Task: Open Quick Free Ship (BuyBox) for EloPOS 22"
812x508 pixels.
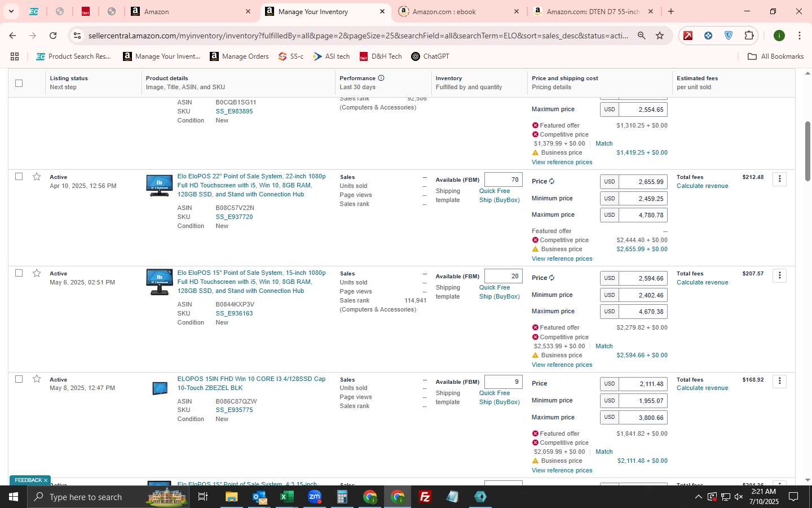Action: pos(499,195)
